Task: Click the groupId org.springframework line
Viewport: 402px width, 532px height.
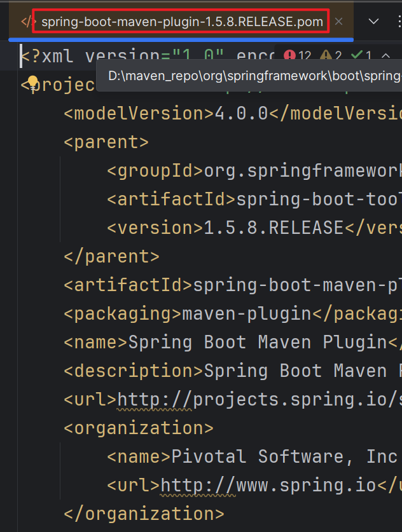Action: tap(254, 171)
